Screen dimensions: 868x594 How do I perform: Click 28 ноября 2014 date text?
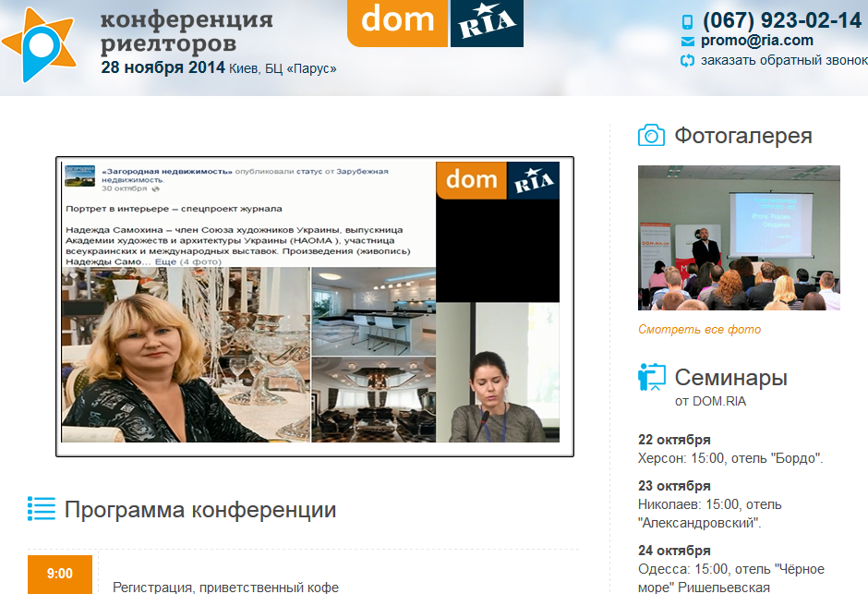click(x=163, y=67)
